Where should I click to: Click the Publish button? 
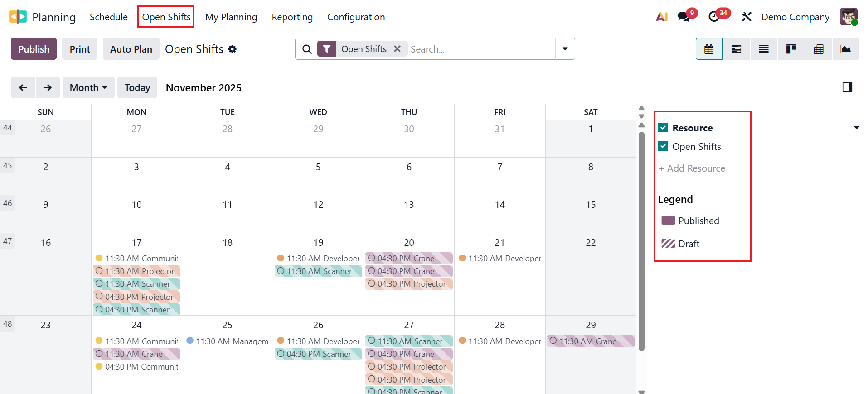(33, 48)
